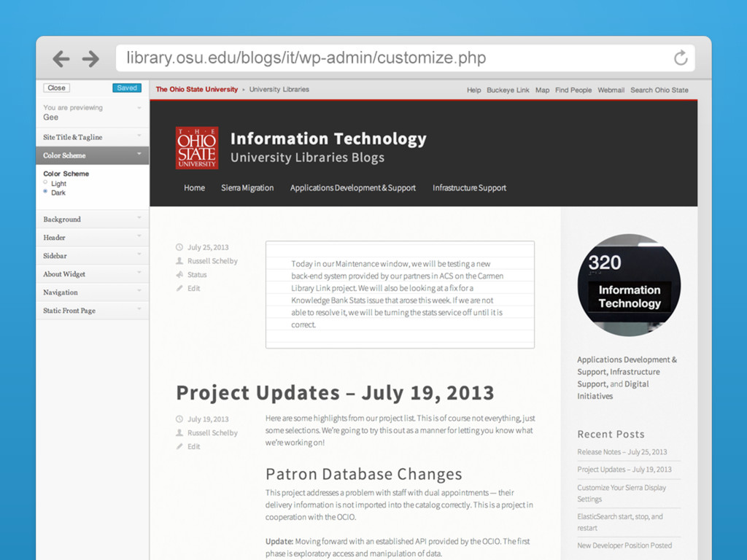747x560 pixels.
Task: Select the Light color scheme
Action: [x=45, y=182]
